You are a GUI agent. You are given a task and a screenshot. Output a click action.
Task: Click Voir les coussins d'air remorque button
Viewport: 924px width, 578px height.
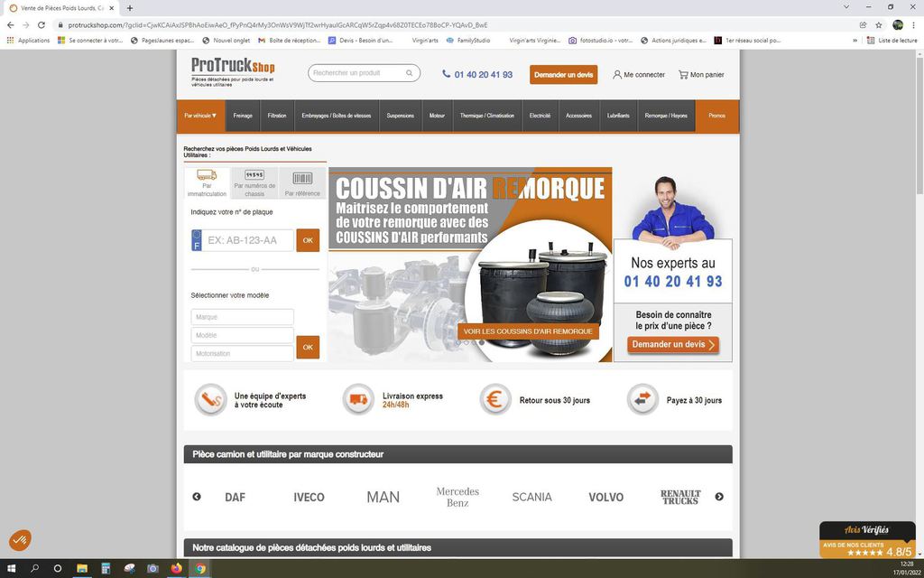[528, 331]
